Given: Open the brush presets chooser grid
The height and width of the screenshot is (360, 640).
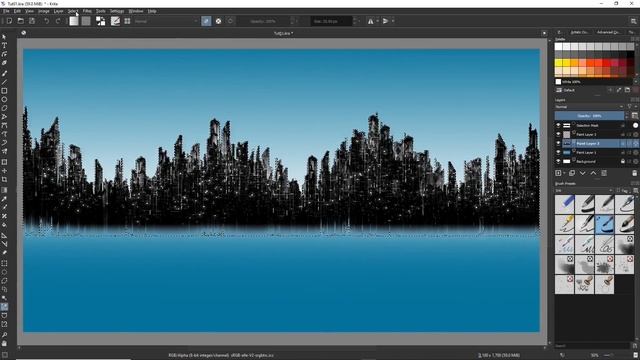Looking at the screenshot, I should point(127,21).
